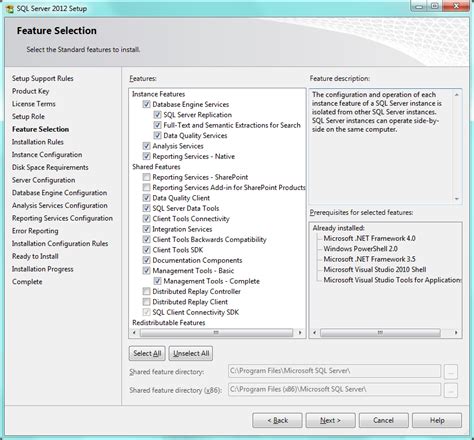Select Instance Features heading in list
The height and width of the screenshot is (440, 474).
(159, 94)
